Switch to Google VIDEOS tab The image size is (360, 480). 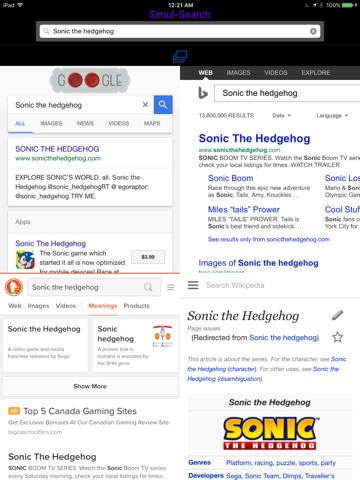(x=119, y=123)
